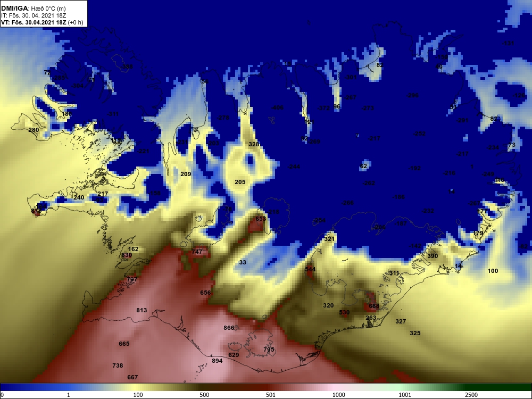Click the map value 894
Screen dimensions: 532x399
[217, 361]
